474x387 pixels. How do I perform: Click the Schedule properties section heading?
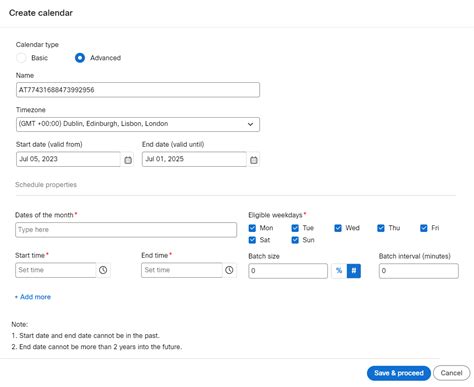point(46,185)
